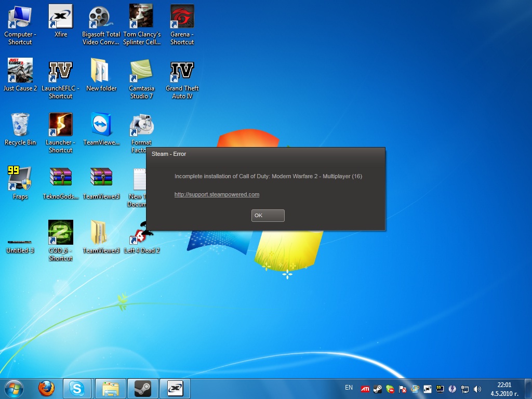The height and width of the screenshot is (399, 532).
Task: Click the green tray icon with red minus
Action: [390, 389]
